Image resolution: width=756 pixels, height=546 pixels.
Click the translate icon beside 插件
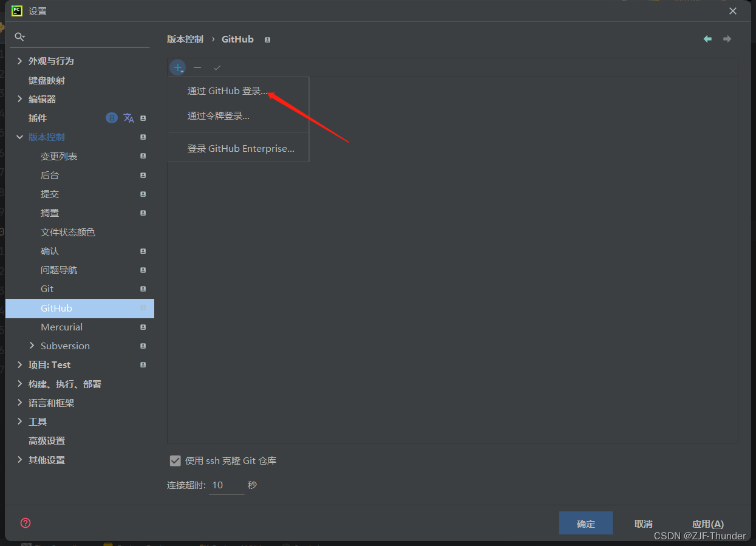[129, 118]
